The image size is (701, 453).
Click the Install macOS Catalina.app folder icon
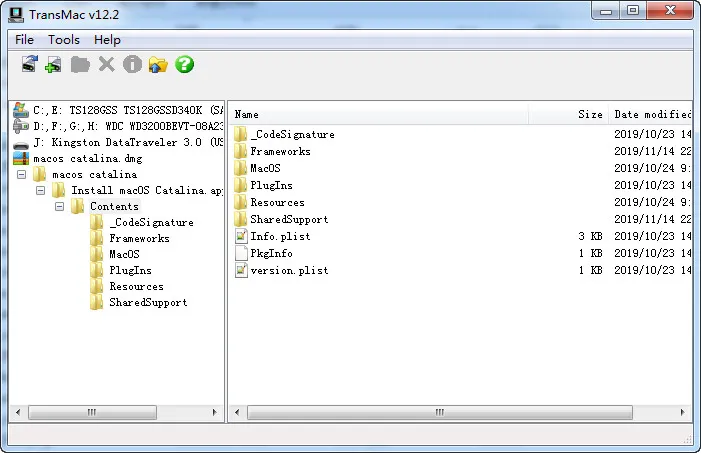pos(59,190)
